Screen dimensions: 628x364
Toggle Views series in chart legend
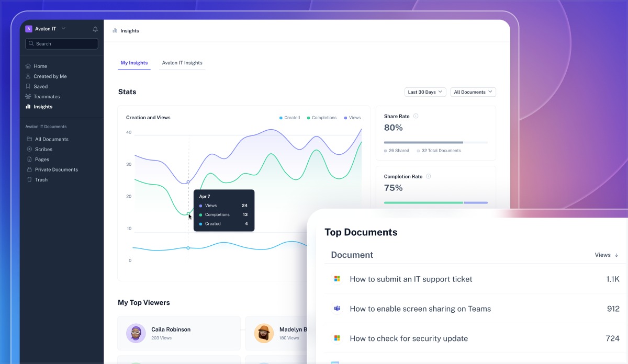click(352, 118)
